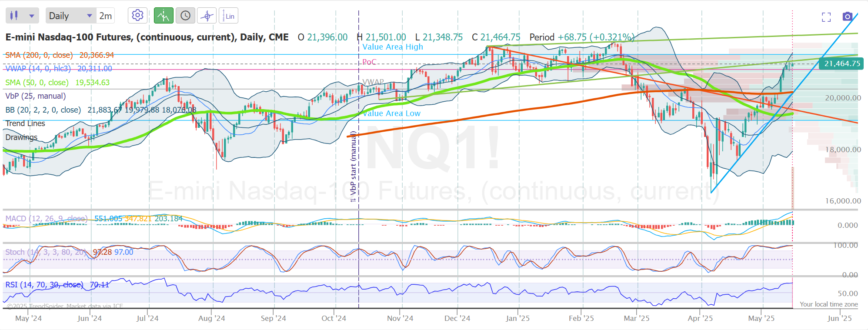Viewport: 868px width, 330px height.
Task: Click the VbP start (manual) marker
Action: tap(354, 167)
